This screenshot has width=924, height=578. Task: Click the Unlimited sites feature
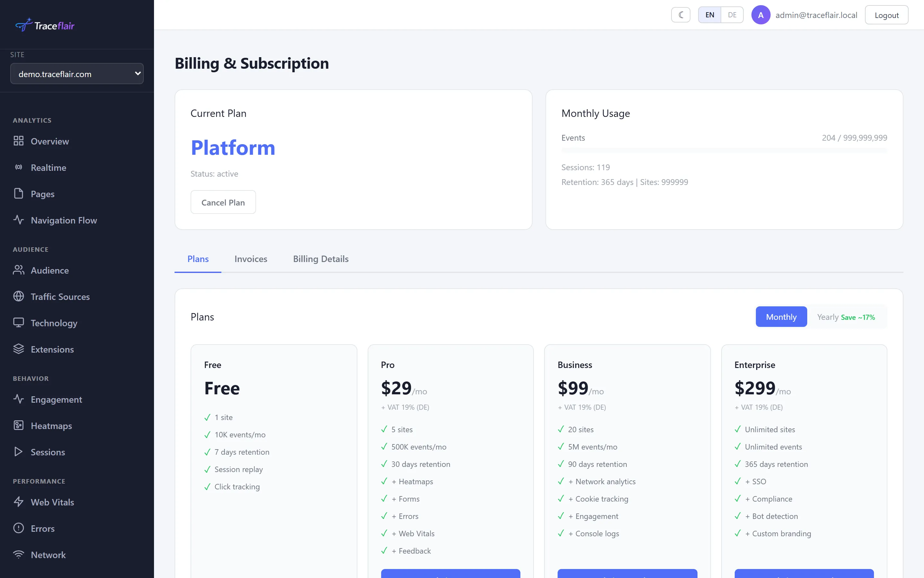click(770, 429)
